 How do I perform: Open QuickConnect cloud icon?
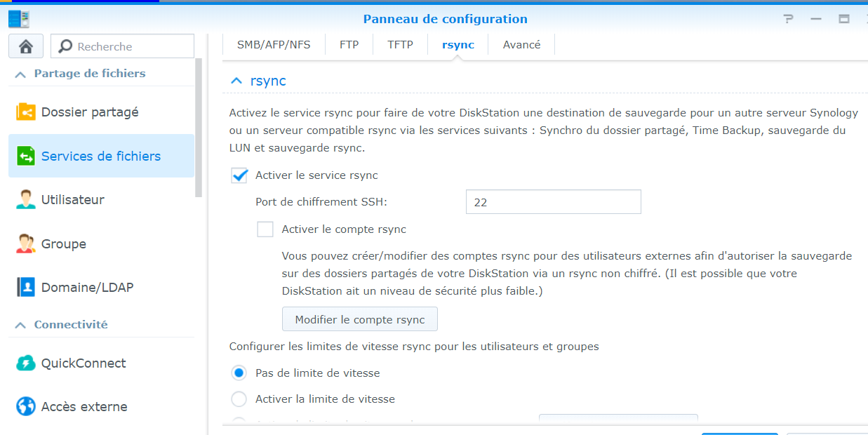pos(26,363)
